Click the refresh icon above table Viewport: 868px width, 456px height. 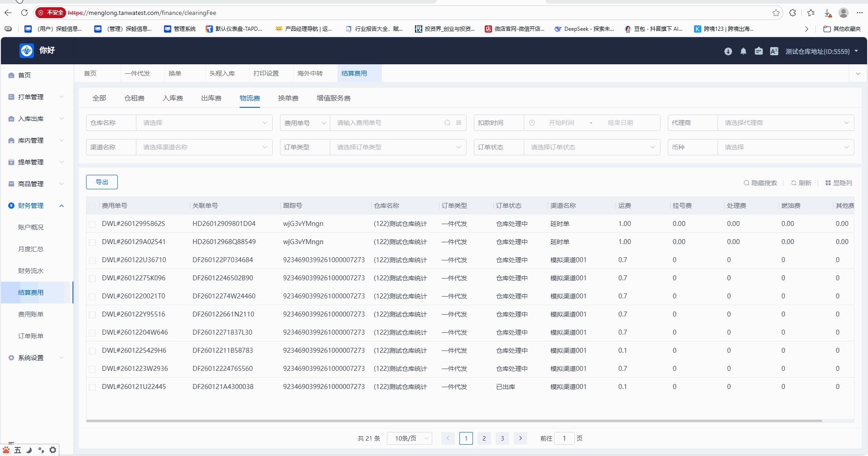(794, 183)
